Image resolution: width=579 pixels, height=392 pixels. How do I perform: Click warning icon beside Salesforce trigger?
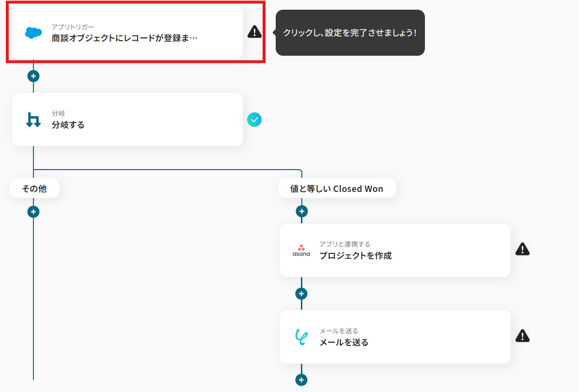(254, 32)
